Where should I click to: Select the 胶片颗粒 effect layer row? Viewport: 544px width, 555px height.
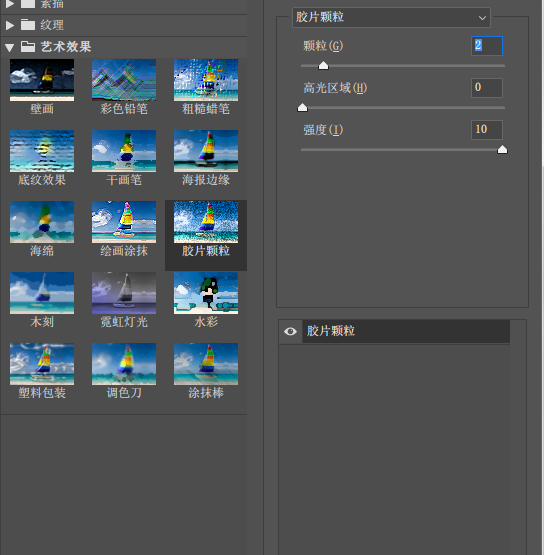(406, 331)
